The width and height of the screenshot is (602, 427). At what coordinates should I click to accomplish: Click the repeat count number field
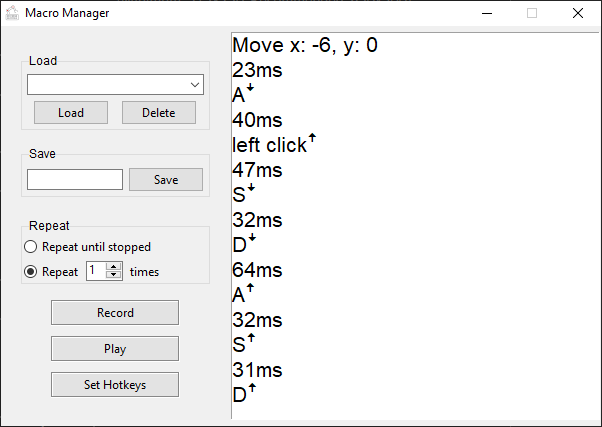(x=96, y=271)
